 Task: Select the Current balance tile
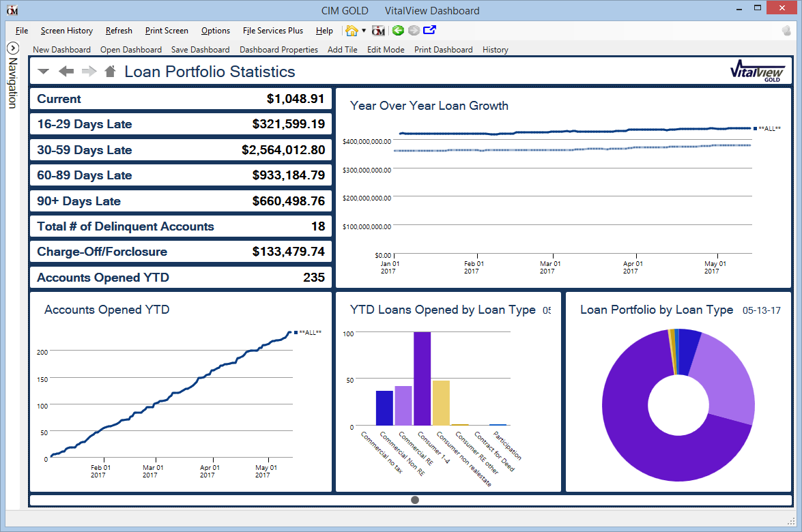(181, 99)
